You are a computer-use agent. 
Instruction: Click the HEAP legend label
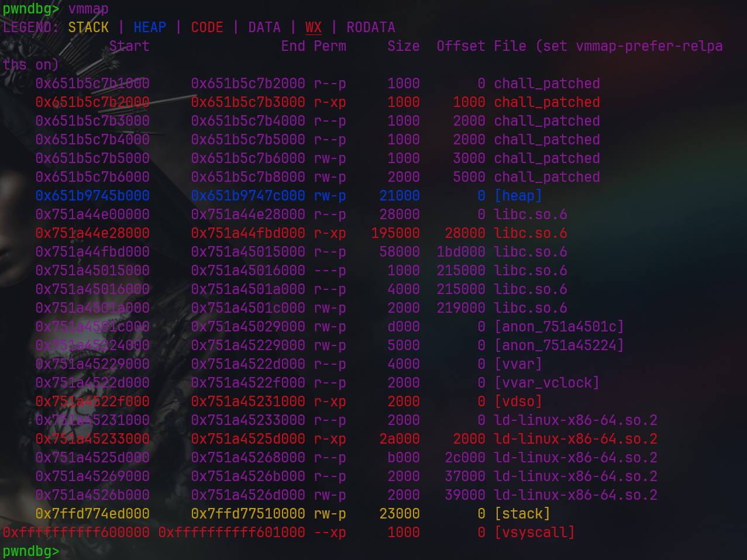[x=150, y=27]
